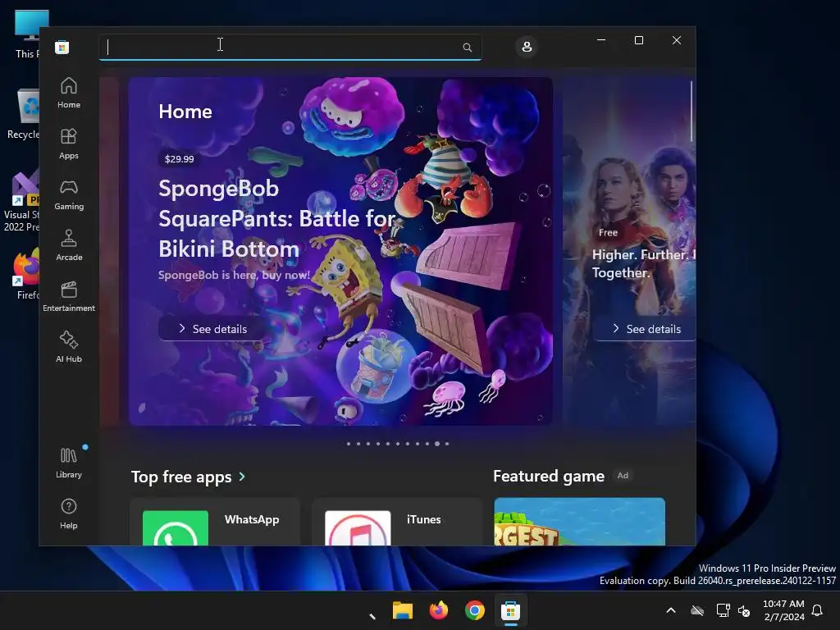Screen dimensions: 840x630
Task: Focus the Store search box
Action: coord(290,47)
